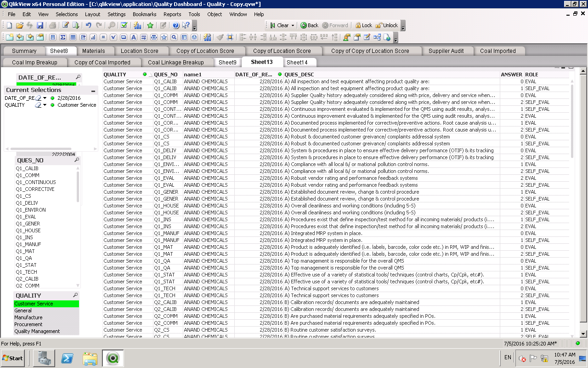Select General in QUALITY list box
Screen dimensions: 588x368
pos(46,310)
